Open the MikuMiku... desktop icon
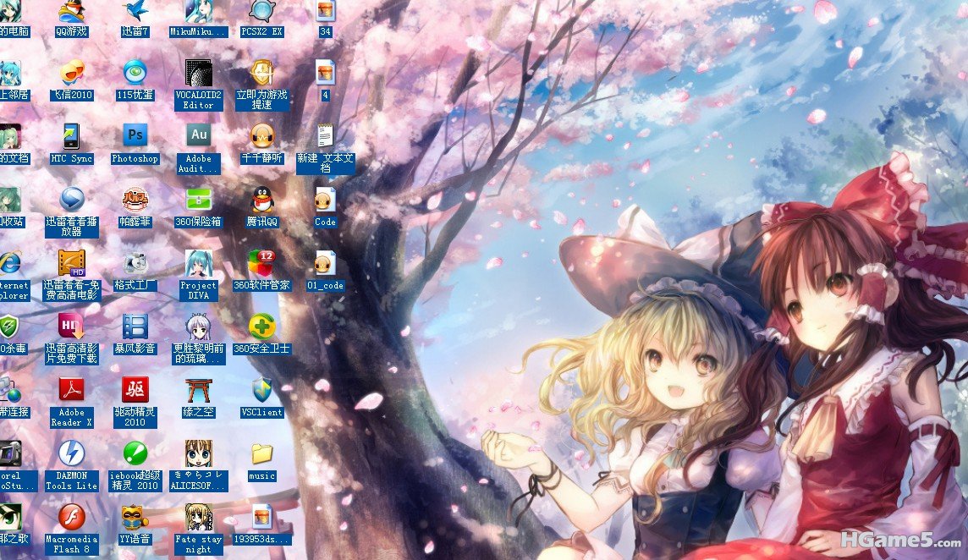The image size is (968, 560). click(x=199, y=13)
